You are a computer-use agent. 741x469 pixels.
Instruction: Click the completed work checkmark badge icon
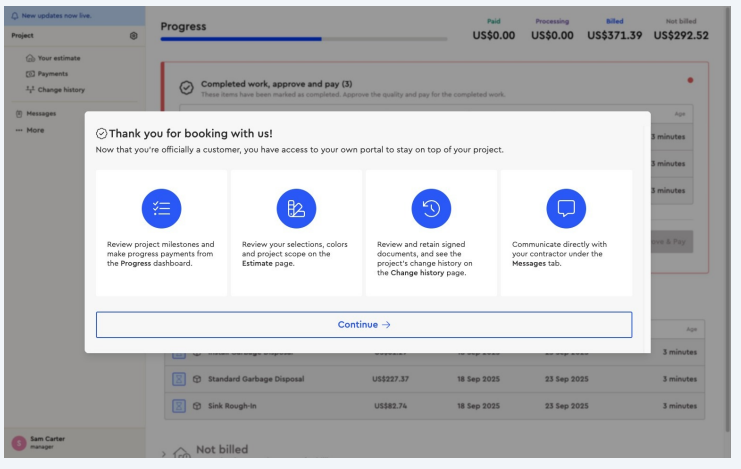pos(186,88)
